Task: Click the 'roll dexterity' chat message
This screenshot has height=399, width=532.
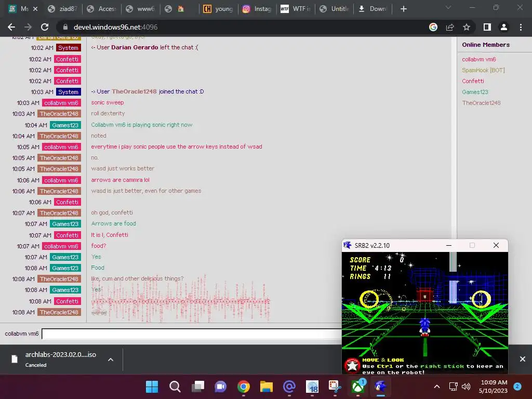Action: 108,113
